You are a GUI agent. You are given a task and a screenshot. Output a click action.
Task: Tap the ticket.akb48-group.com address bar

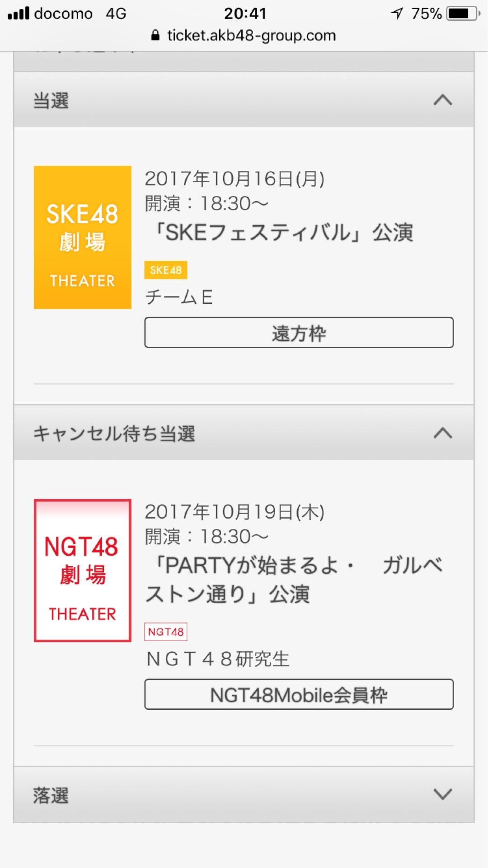(251, 35)
